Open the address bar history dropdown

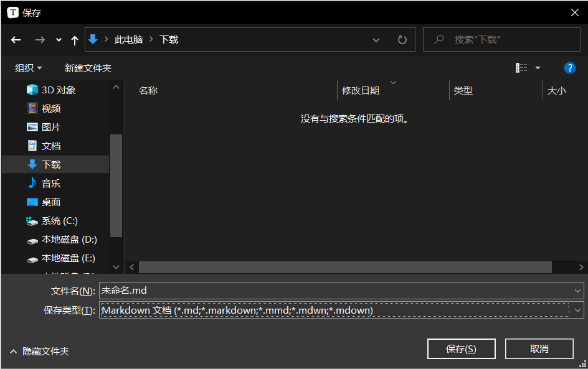pyautogui.click(x=376, y=40)
